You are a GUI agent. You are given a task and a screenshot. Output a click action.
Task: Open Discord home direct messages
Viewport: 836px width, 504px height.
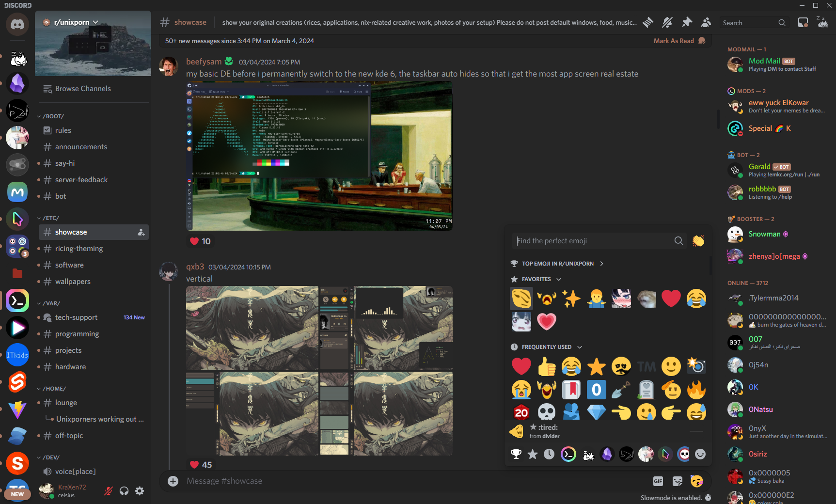[17, 24]
